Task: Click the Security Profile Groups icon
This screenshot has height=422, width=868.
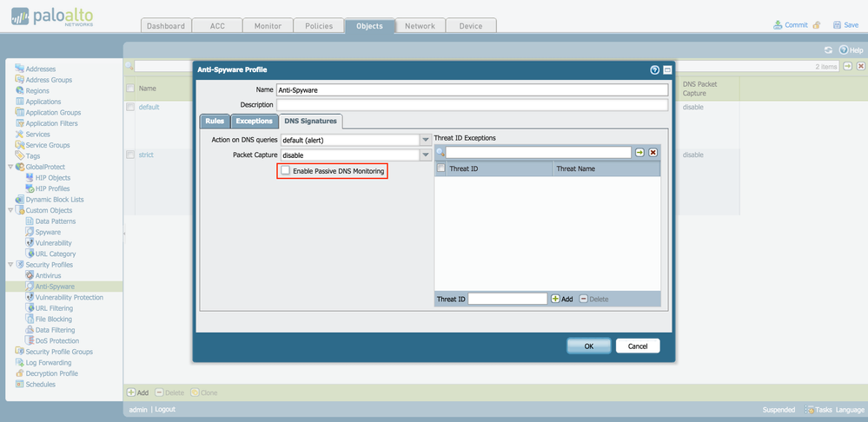Action: pyautogui.click(x=20, y=352)
